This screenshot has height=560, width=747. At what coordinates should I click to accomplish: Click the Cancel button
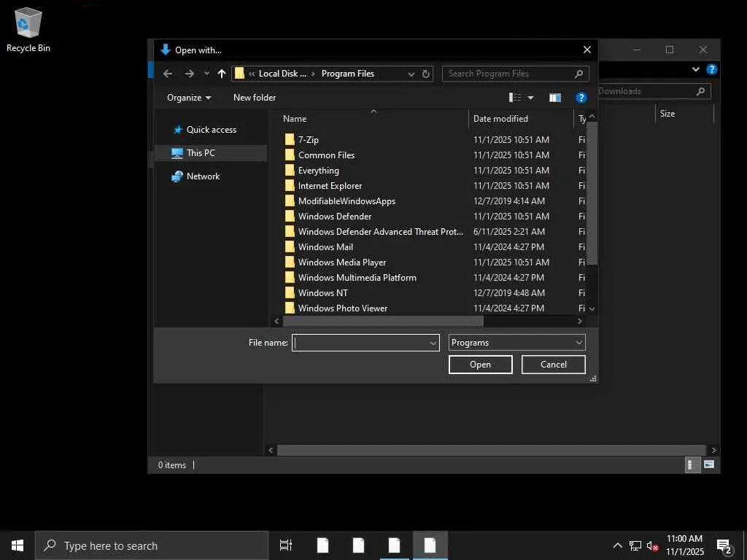(x=553, y=365)
